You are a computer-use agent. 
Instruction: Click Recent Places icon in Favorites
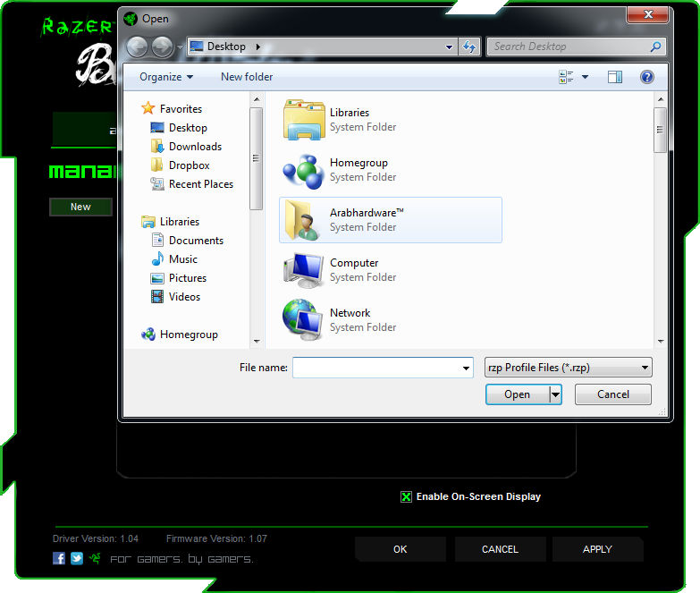pyautogui.click(x=157, y=183)
